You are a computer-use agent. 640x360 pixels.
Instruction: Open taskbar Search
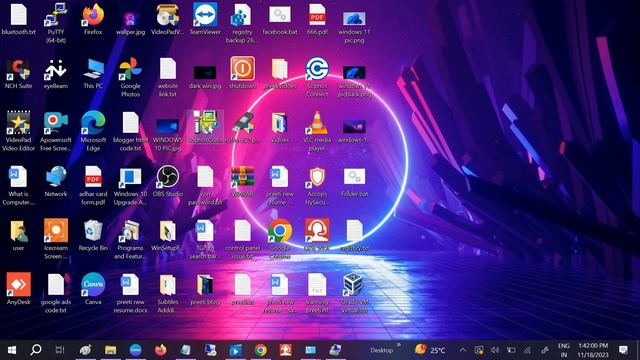(36, 350)
